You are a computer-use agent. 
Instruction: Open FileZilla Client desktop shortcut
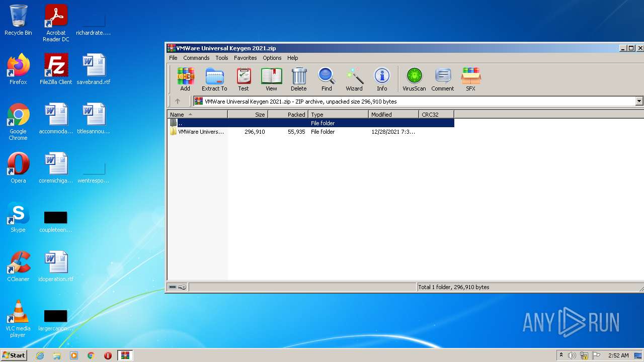click(56, 69)
